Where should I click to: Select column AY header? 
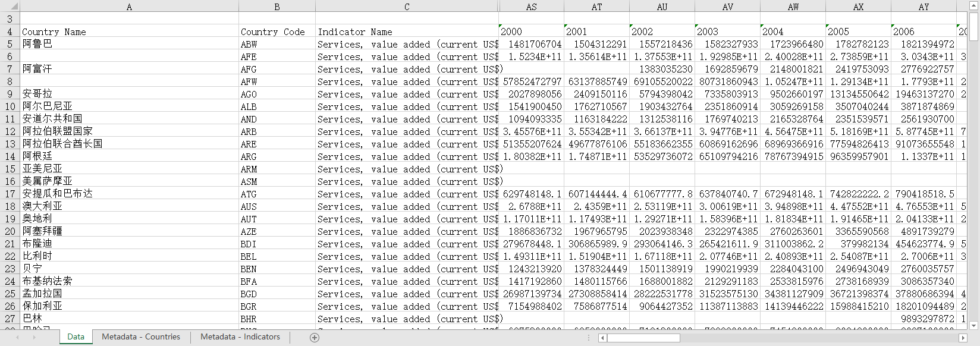[x=924, y=7]
